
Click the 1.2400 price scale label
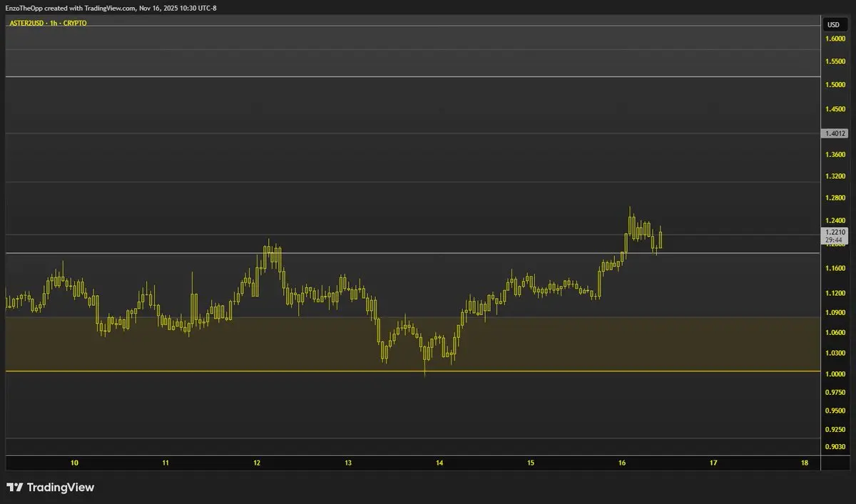pos(835,220)
